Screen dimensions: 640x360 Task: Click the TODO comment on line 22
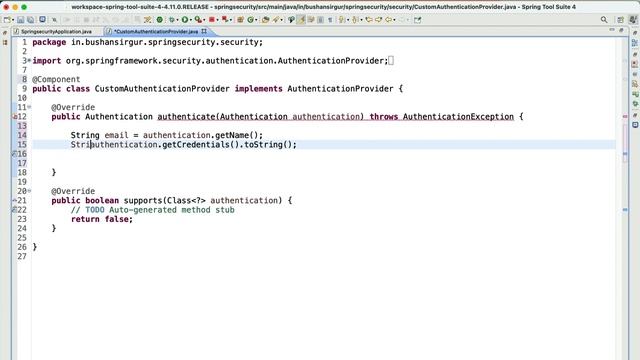153,210
